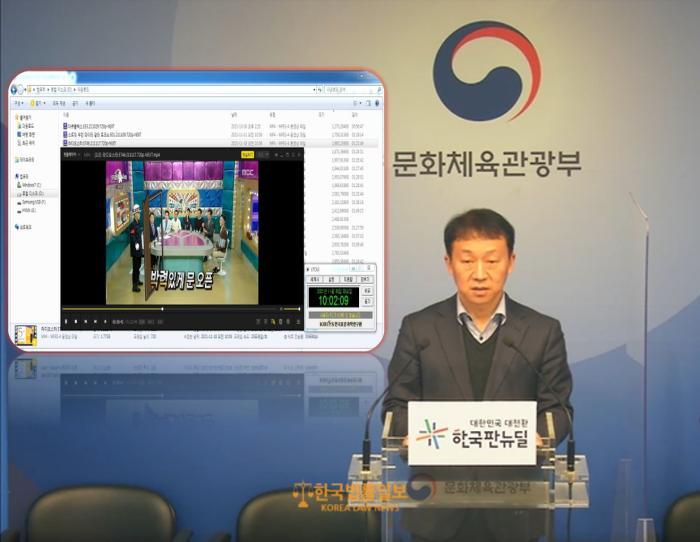Click the video frame showing the MBC show
Viewport: 700px width, 542px height.
click(x=182, y=232)
